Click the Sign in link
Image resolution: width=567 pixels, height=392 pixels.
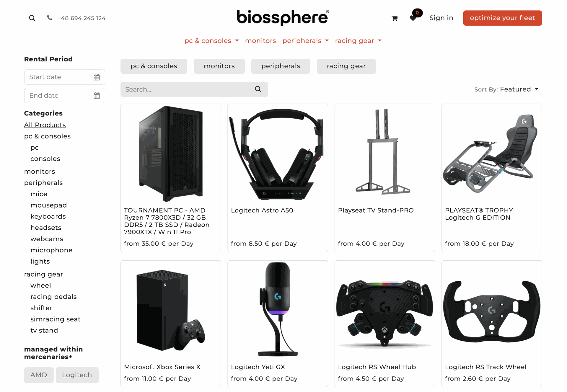click(x=441, y=18)
